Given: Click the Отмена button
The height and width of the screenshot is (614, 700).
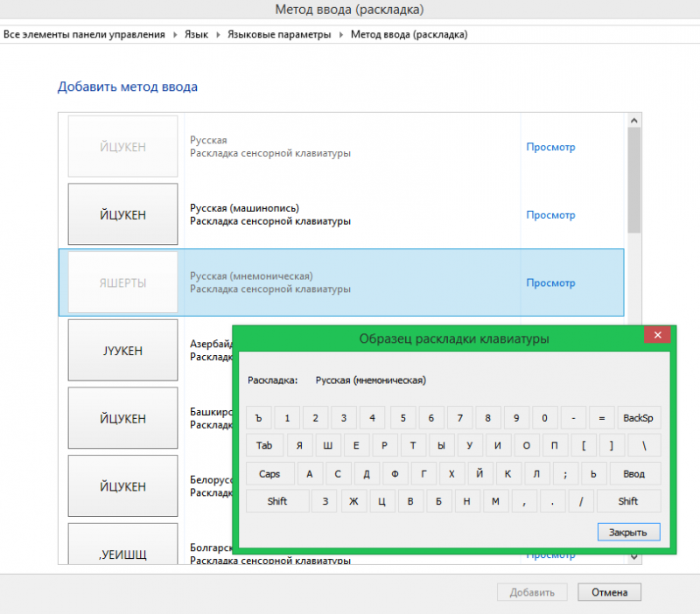Looking at the screenshot, I should (x=609, y=592).
